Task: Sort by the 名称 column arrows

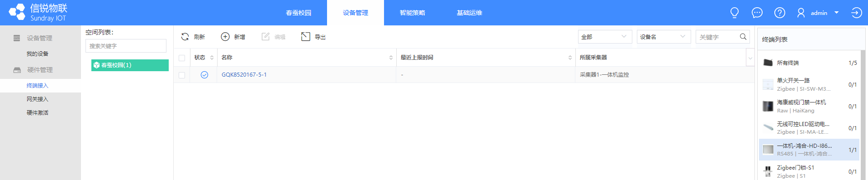Action: (391, 58)
